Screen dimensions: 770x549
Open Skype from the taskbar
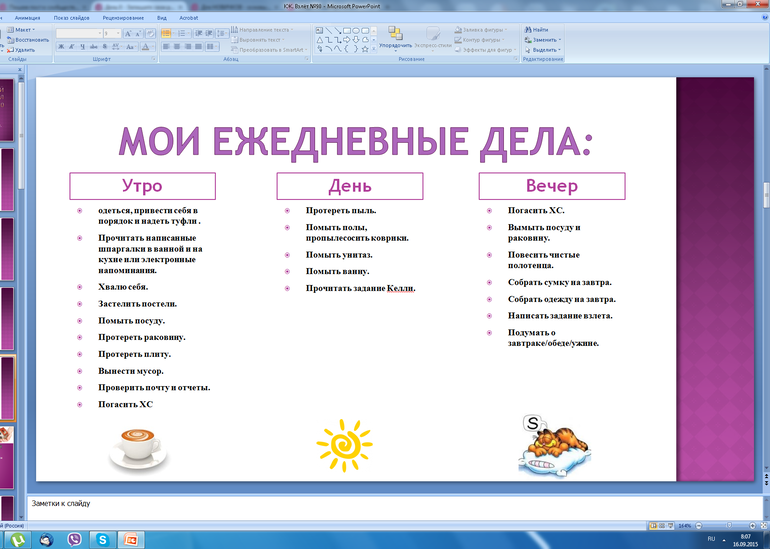tap(102, 540)
